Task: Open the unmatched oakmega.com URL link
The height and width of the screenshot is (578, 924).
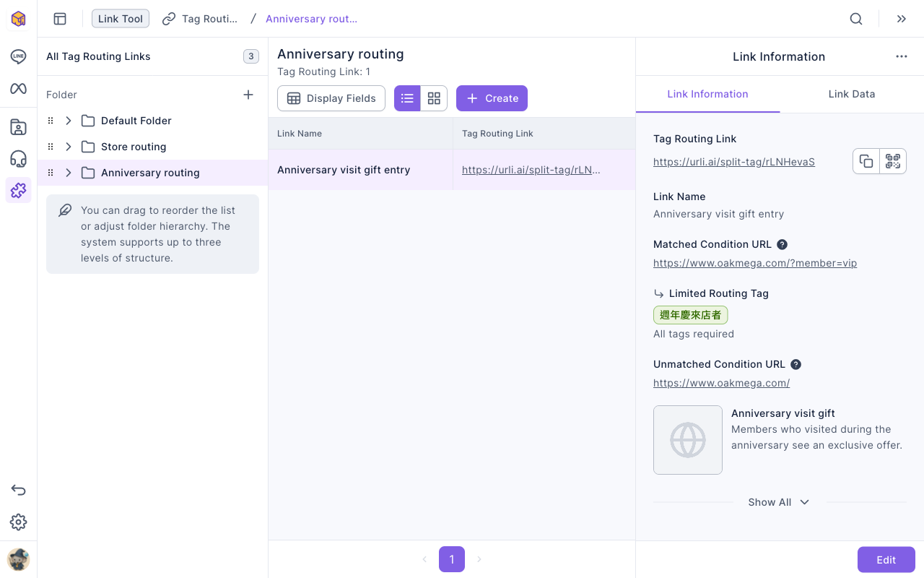Action: pos(721,383)
